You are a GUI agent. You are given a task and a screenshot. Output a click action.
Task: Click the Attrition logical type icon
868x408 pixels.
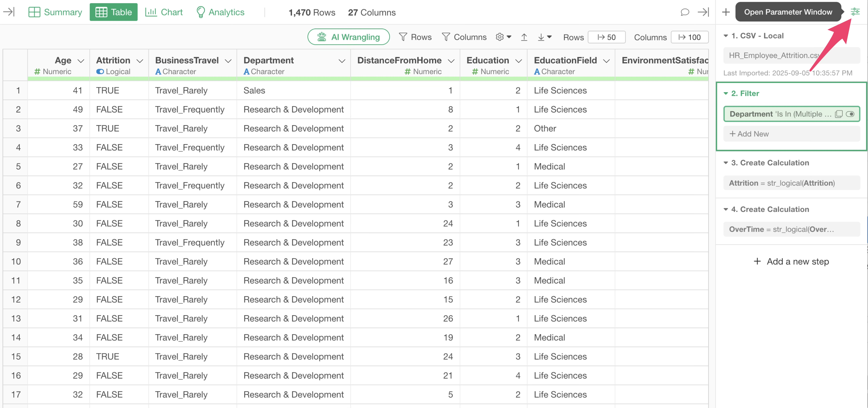pos(100,72)
